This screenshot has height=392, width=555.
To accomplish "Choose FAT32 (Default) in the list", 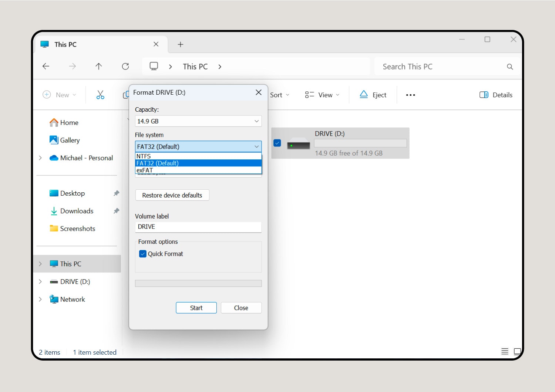I will (198, 163).
